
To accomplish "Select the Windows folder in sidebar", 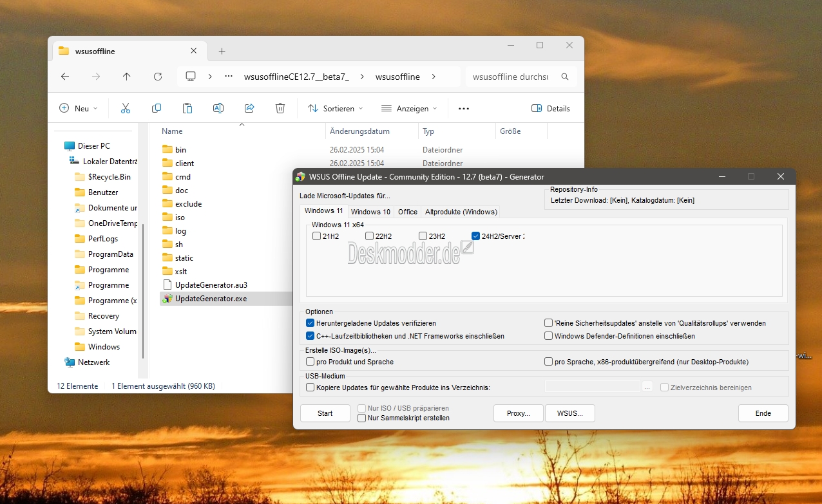I will (103, 347).
